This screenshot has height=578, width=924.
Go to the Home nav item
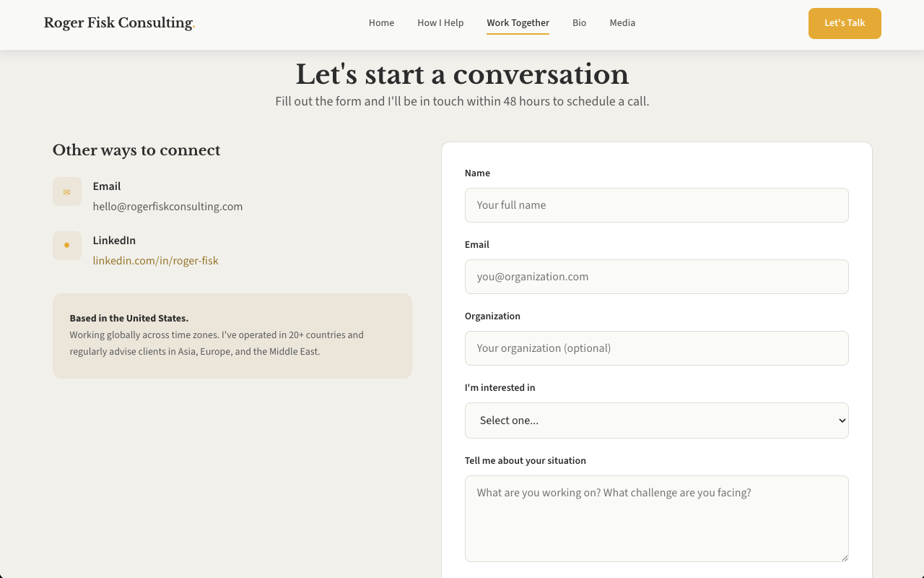(x=381, y=23)
